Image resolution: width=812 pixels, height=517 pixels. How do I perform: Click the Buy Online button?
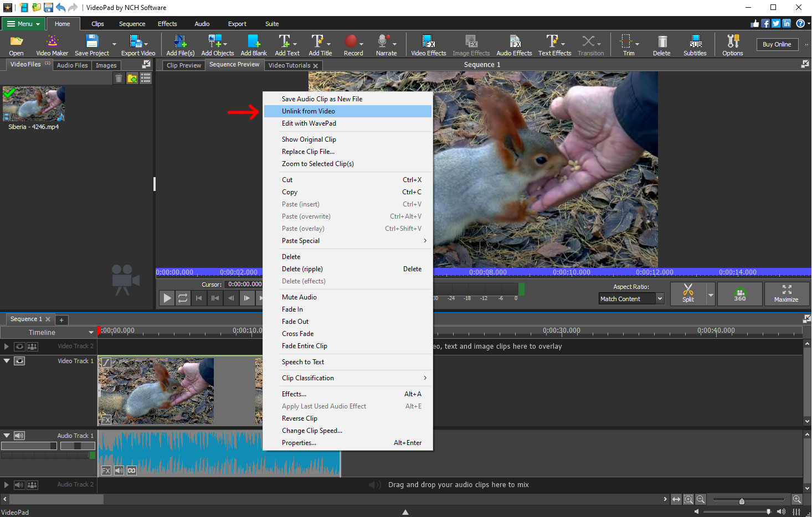point(777,44)
